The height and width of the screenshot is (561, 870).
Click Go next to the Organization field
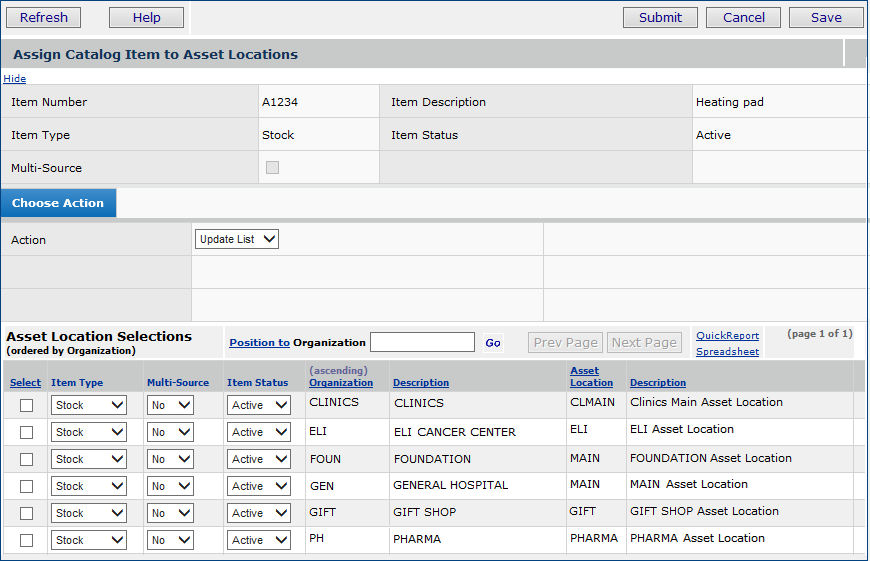coord(493,342)
